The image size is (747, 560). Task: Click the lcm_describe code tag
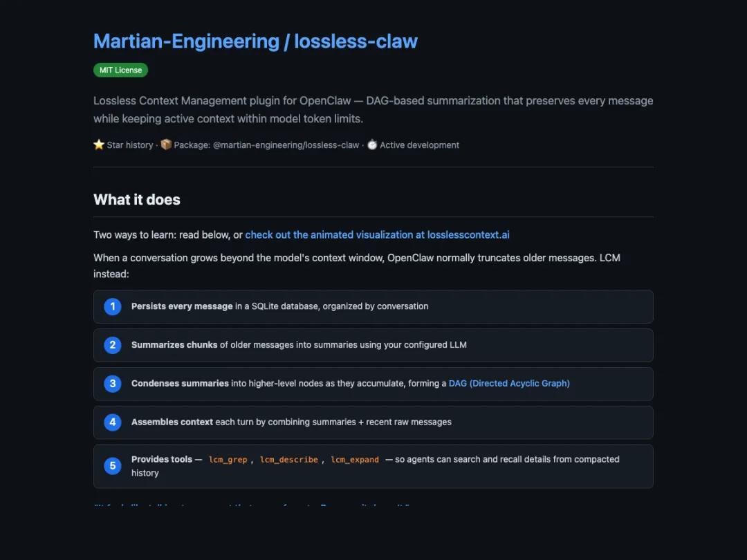pyautogui.click(x=289, y=460)
